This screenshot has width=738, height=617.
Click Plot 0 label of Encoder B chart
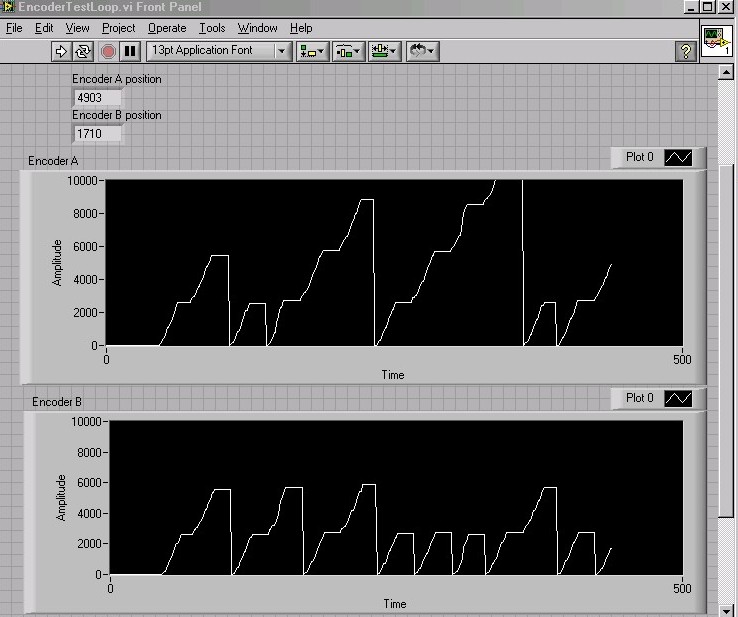639,398
